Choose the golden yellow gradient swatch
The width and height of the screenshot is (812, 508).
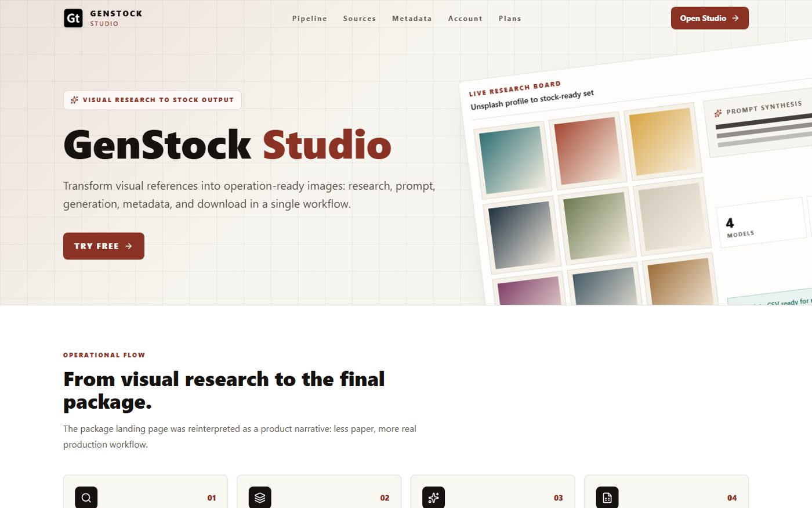663,141
